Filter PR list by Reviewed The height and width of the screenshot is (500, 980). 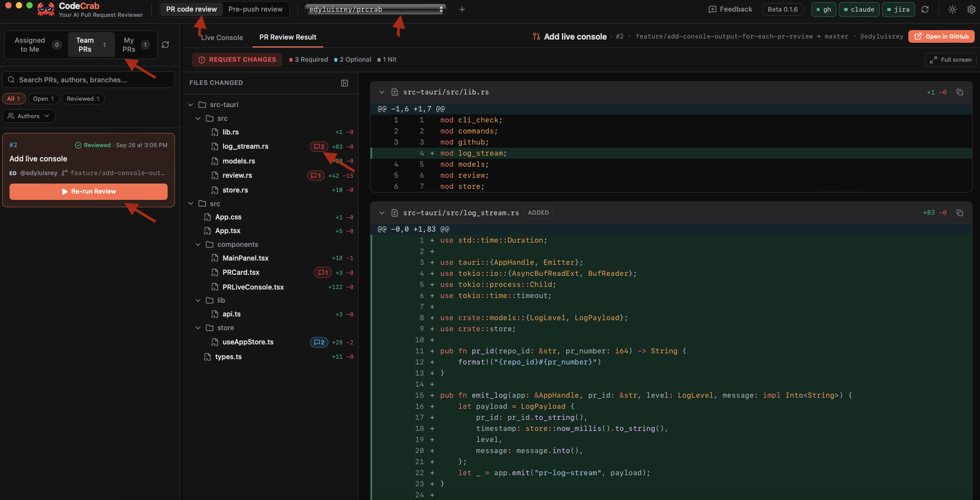(83, 99)
